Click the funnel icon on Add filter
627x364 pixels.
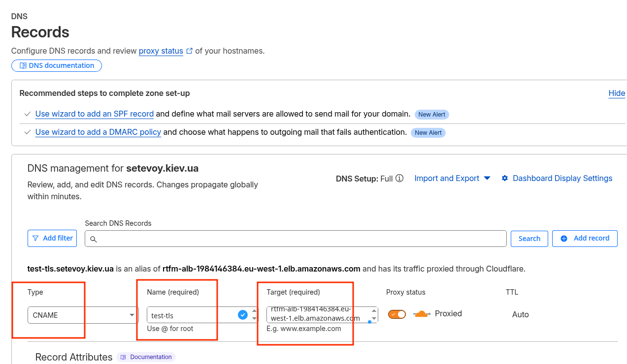[x=35, y=238]
